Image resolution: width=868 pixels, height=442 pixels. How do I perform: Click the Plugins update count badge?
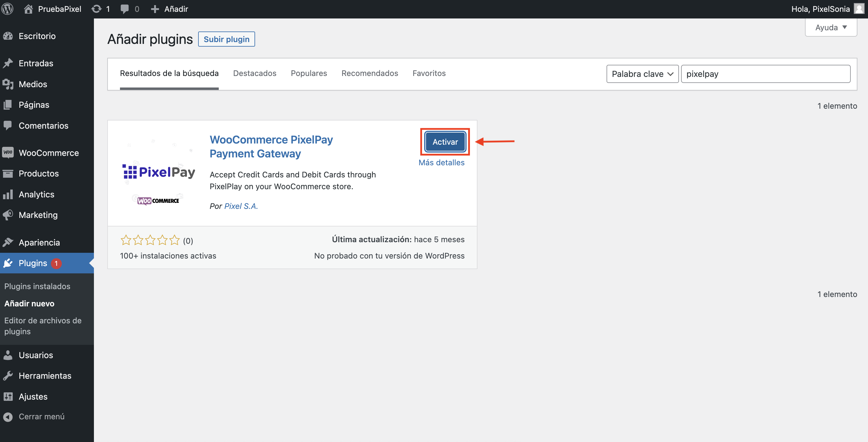click(56, 263)
